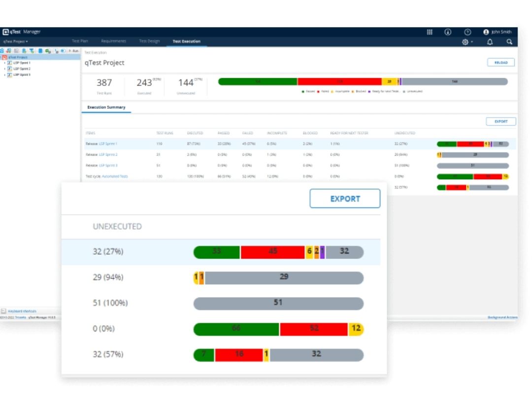This screenshot has height=399, width=532.
Task: Click the enlarged '32 (27%)' value
Action: coord(108,252)
